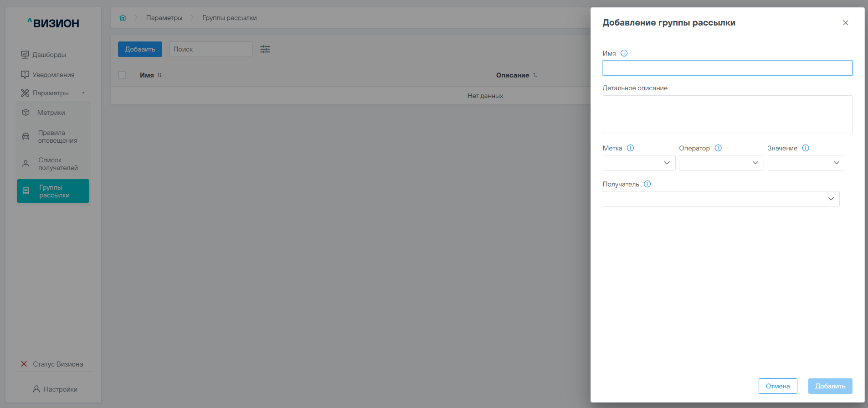Expand the Значение dropdown
This screenshot has width=868, height=408.
pyautogui.click(x=806, y=163)
